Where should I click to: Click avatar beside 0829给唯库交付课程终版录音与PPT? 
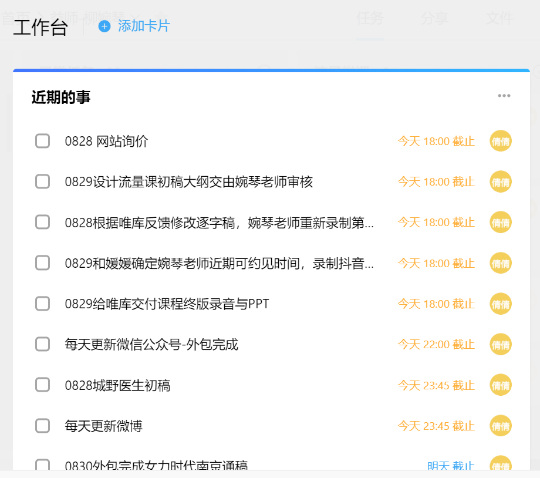click(x=500, y=304)
